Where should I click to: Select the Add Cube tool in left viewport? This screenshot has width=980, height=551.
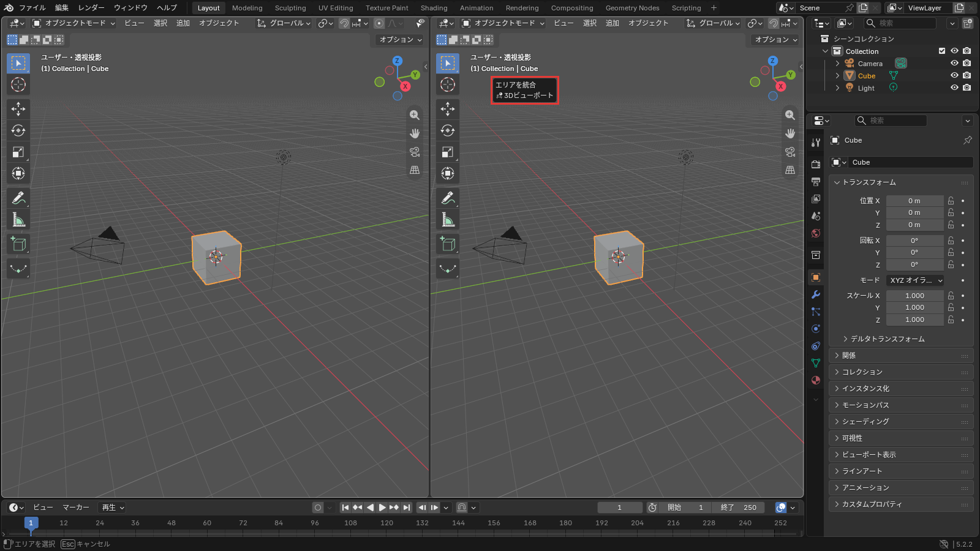18,244
